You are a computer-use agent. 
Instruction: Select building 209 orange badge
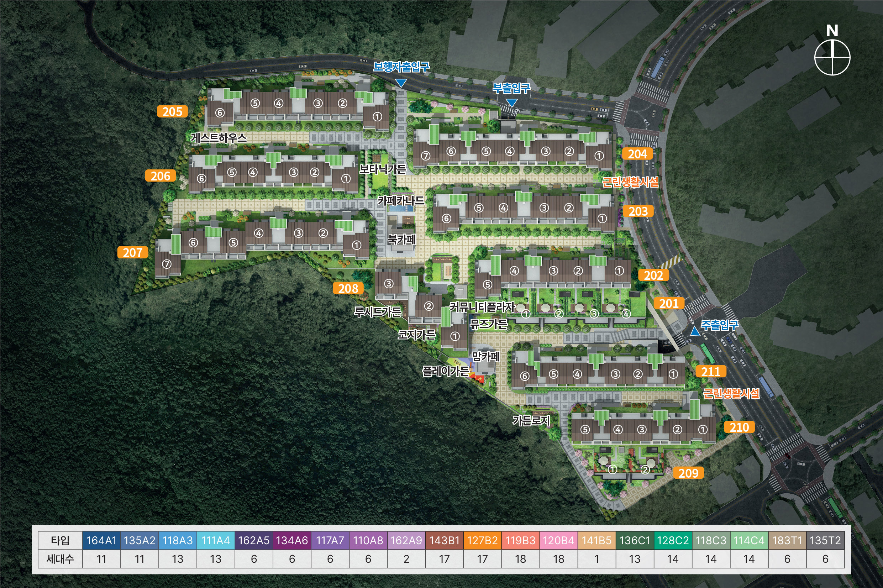pyautogui.click(x=688, y=473)
